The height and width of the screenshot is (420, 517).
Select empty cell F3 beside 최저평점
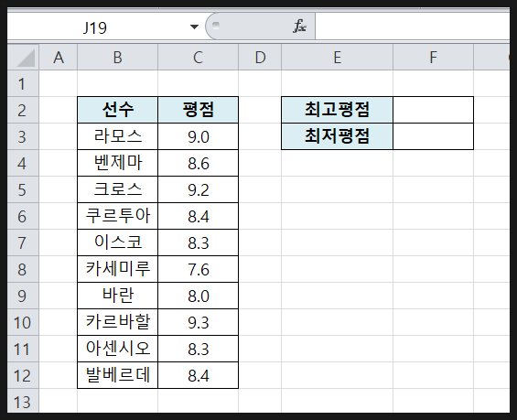coord(433,136)
